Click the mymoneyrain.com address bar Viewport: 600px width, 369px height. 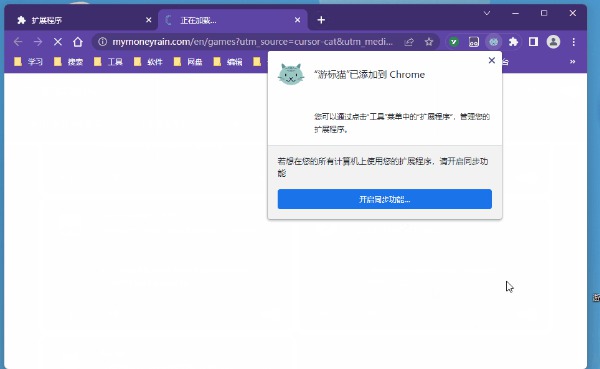tap(252, 42)
